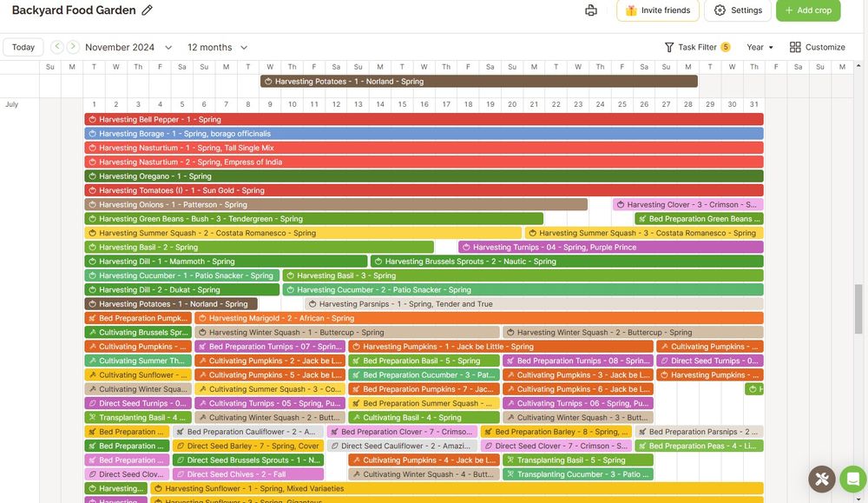Open the print icon in the toolbar
Image resolution: width=868 pixels, height=503 pixels.
click(591, 10)
